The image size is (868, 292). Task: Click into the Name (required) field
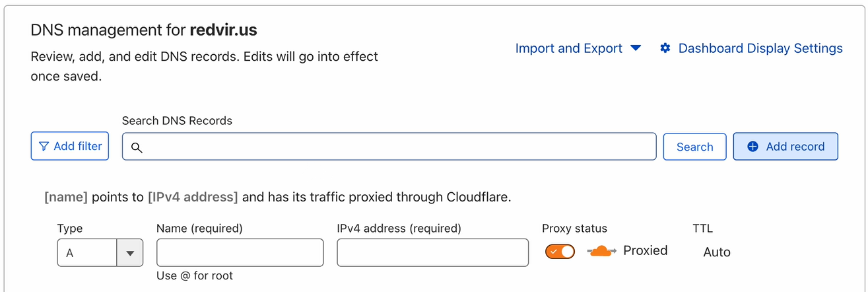point(240,253)
